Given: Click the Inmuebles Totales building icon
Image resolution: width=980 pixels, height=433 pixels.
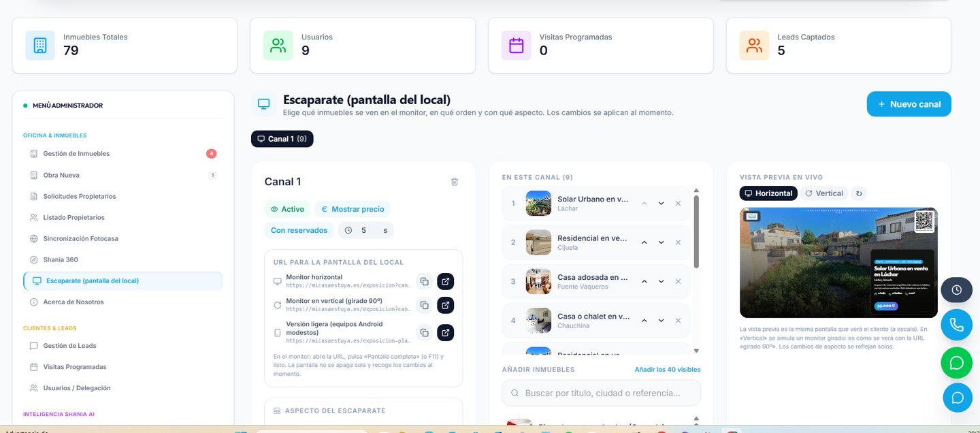Looking at the screenshot, I should [40, 45].
